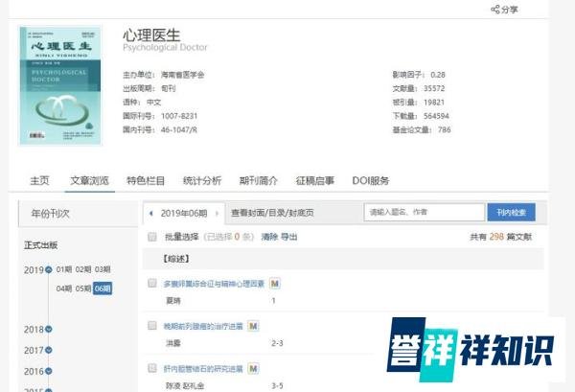
Task: Click the 影响因子 0.28 value
Action: pyautogui.click(x=438, y=75)
